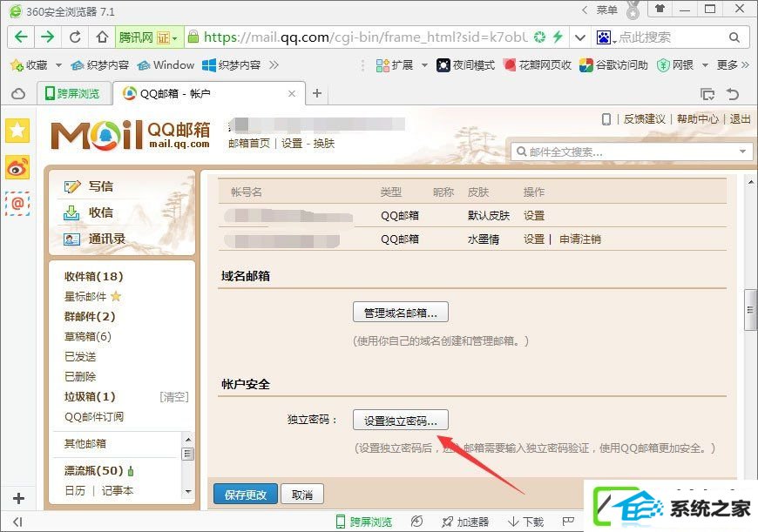Open sidebar mail @ icon
Image resolution: width=758 pixels, height=532 pixels.
coord(17,204)
